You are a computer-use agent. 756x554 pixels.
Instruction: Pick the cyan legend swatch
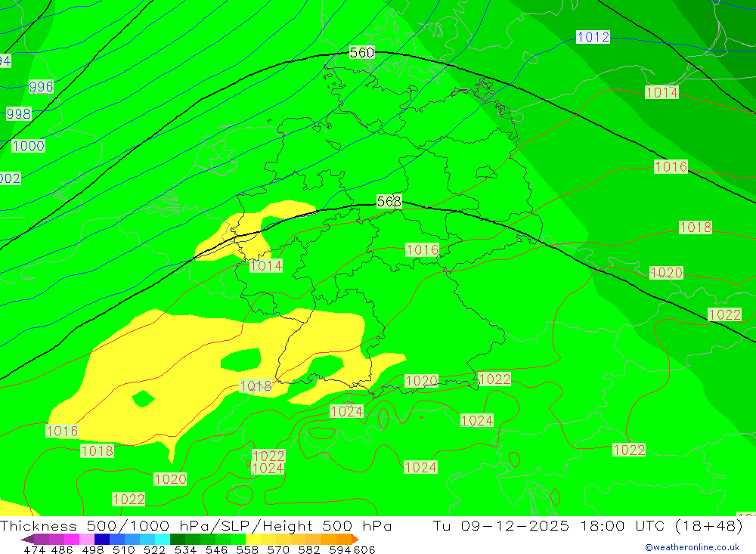(163, 539)
